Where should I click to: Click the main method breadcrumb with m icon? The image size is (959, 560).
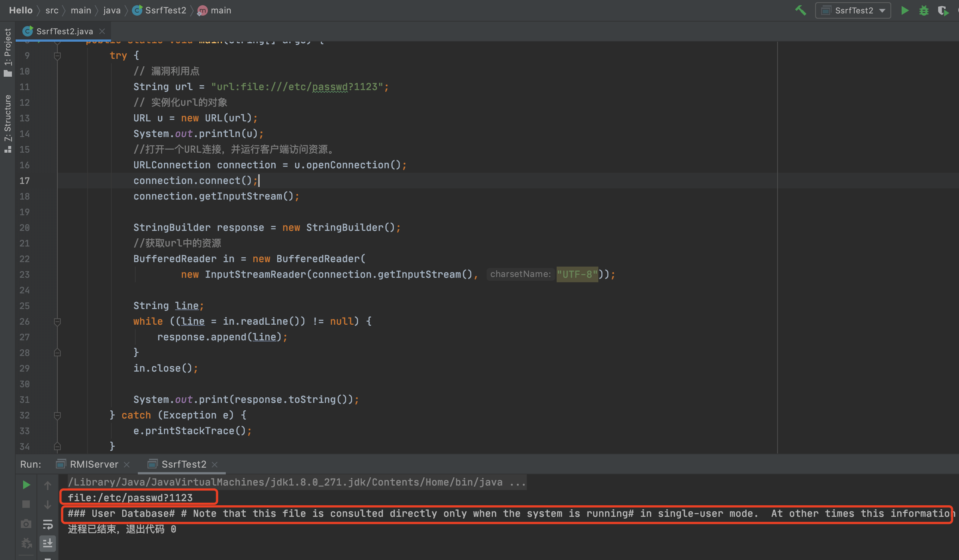tap(215, 10)
